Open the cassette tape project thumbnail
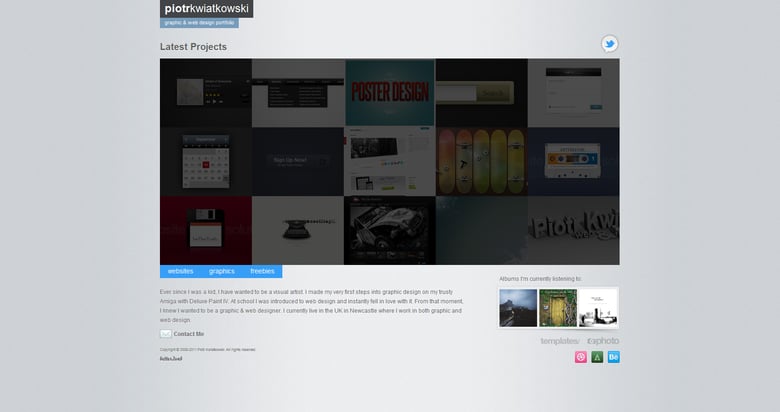The image size is (780, 412). click(573, 161)
